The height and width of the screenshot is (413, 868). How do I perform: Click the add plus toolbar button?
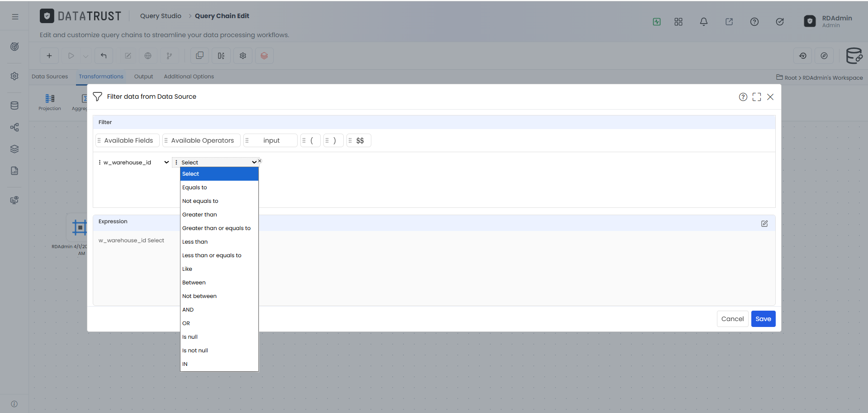(49, 56)
